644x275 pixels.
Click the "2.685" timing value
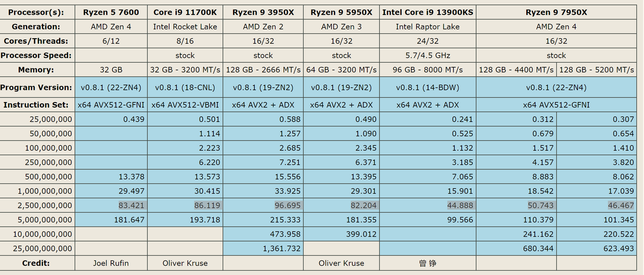point(289,148)
